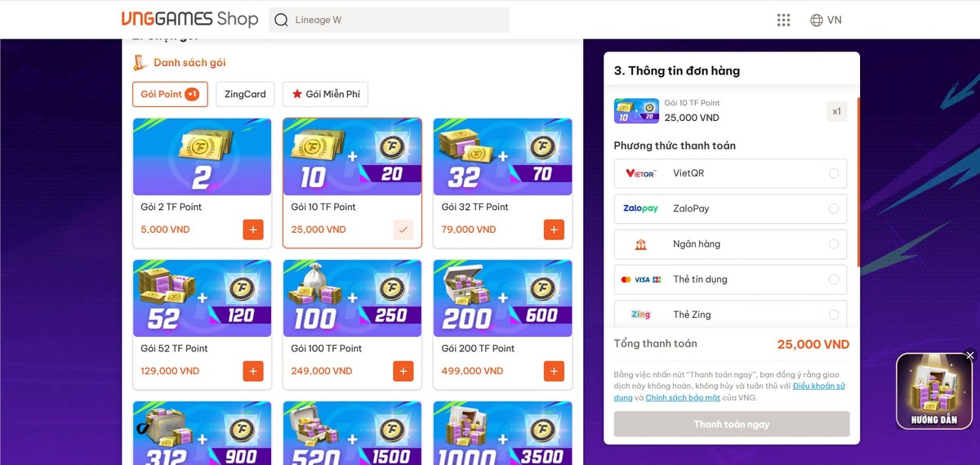Click the 499,000 VND price text
This screenshot has width=980, height=465.
click(472, 371)
